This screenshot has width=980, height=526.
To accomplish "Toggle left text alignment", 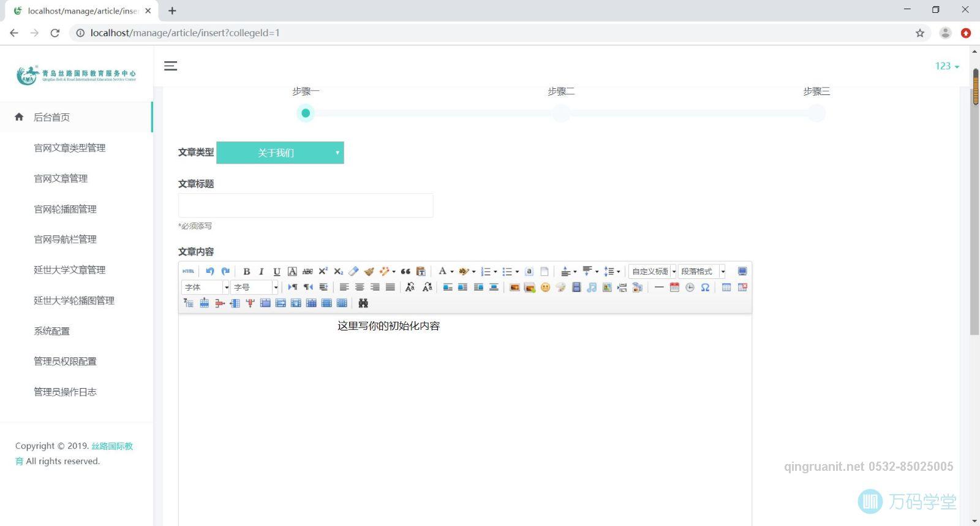I will point(344,287).
